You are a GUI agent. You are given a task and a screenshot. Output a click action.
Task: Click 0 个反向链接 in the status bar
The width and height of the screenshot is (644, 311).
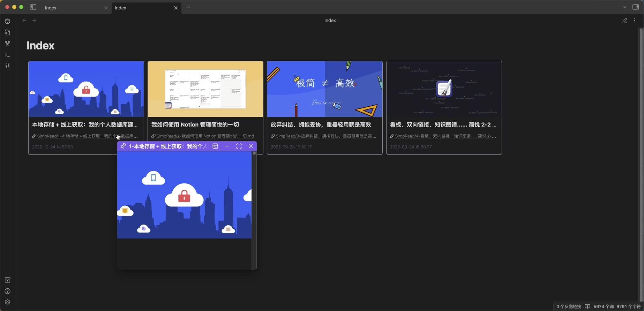569,306
